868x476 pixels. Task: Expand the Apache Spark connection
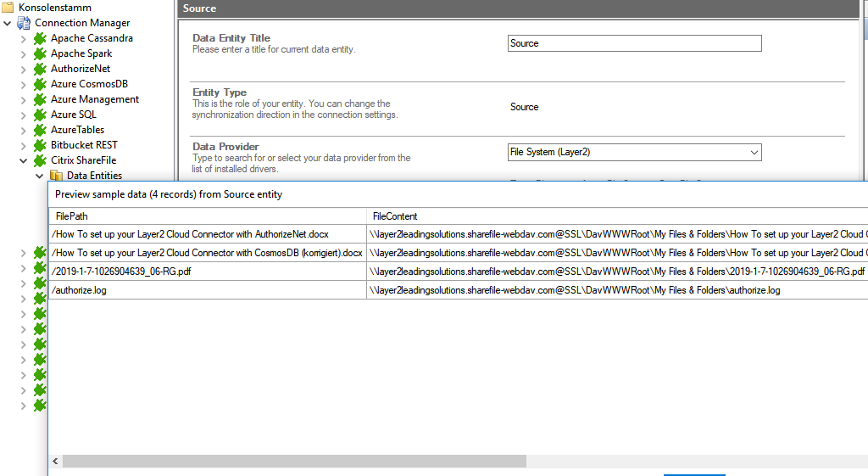click(23, 54)
